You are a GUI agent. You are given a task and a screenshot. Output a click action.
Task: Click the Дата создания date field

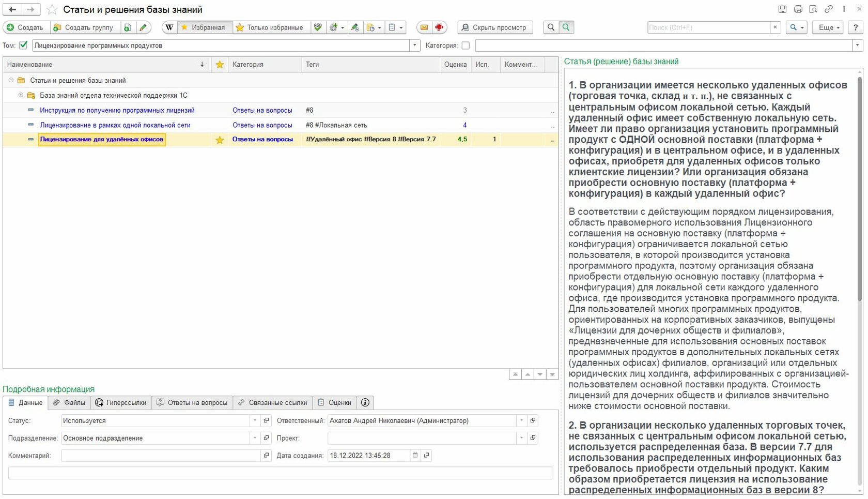click(369, 456)
